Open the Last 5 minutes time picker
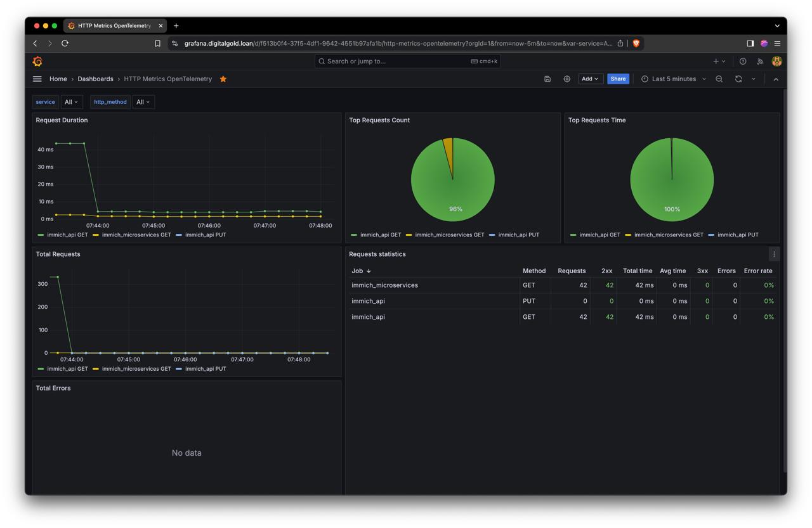Image resolution: width=812 pixels, height=528 pixels. pyautogui.click(x=673, y=79)
